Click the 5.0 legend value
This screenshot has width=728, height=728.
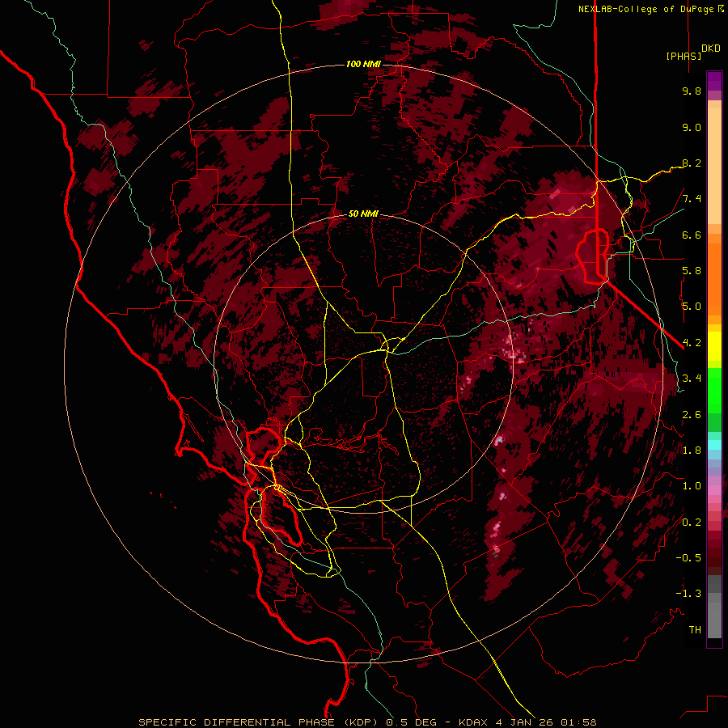692,307
